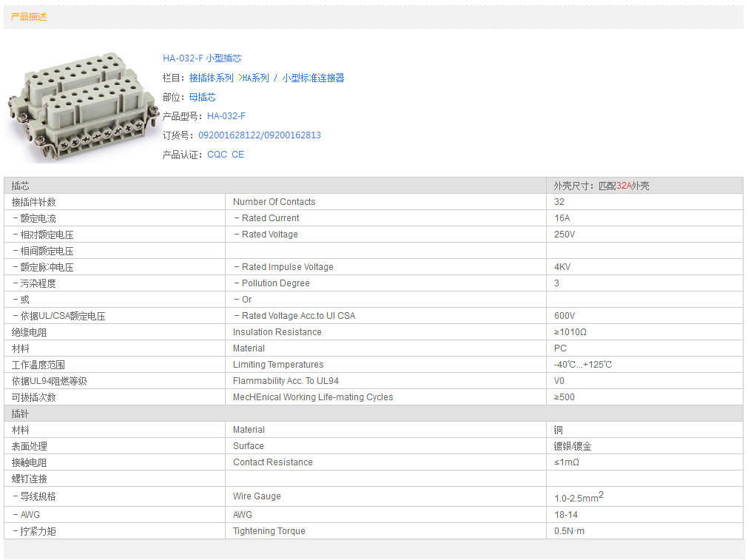Select the Tightening Torque label cell
The image size is (748, 560).
269,531
